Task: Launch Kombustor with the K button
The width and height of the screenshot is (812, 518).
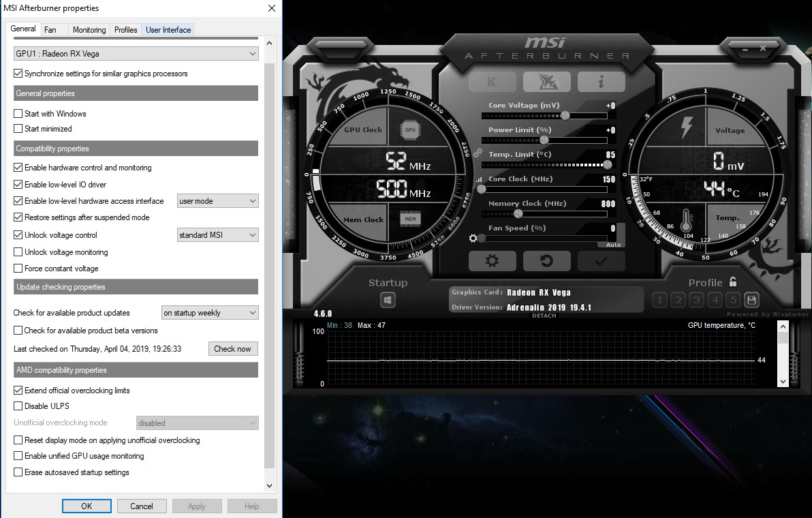Action: point(492,82)
